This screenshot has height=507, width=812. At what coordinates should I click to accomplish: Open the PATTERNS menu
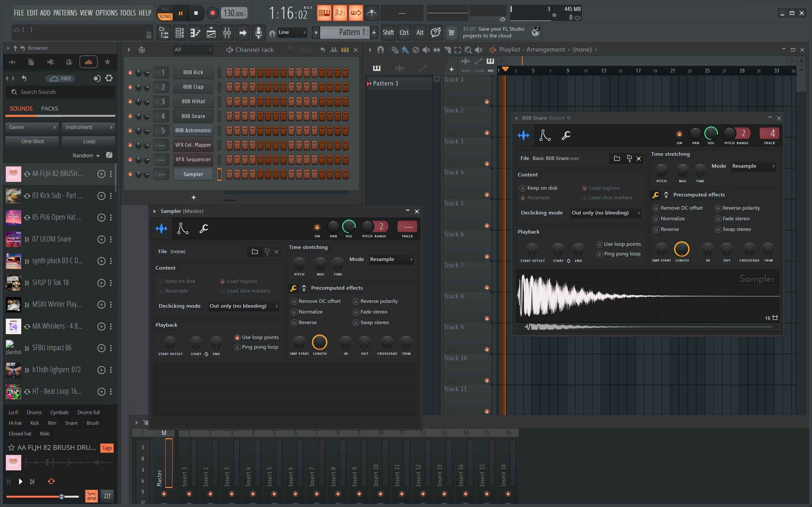65,13
